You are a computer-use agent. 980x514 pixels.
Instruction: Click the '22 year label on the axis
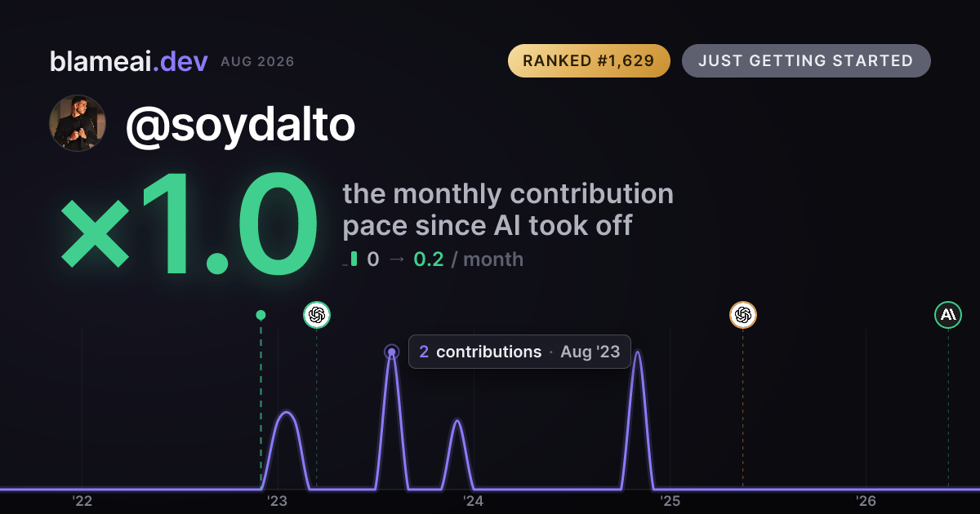(x=82, y=501)
